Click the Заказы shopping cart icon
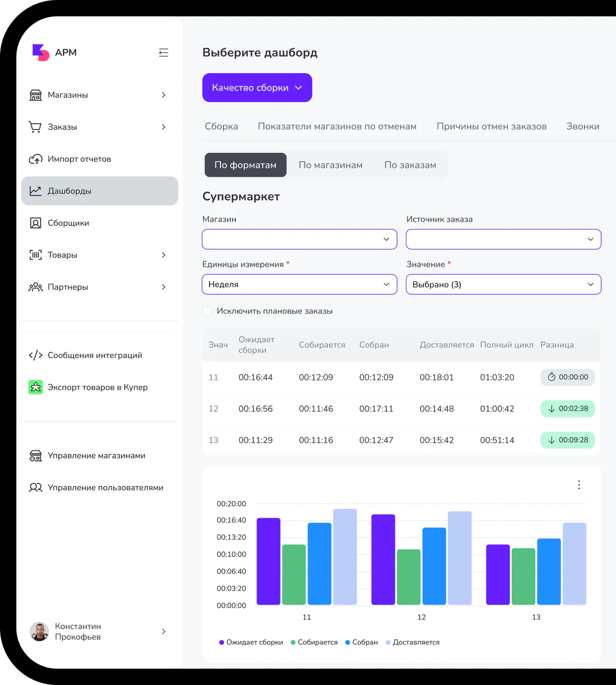Viewport: 616px width, 685px height. tap(35, 127)
